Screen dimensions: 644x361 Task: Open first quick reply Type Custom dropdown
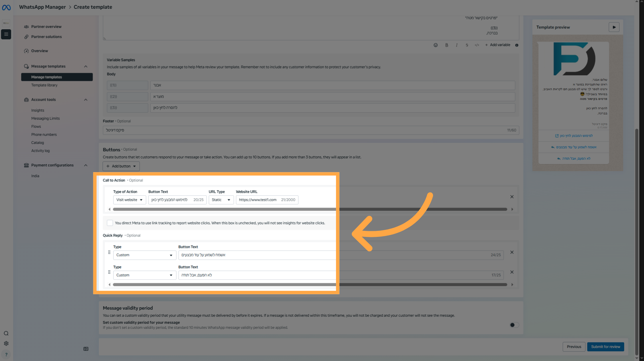pyautogui.click(x=145, y=255)
